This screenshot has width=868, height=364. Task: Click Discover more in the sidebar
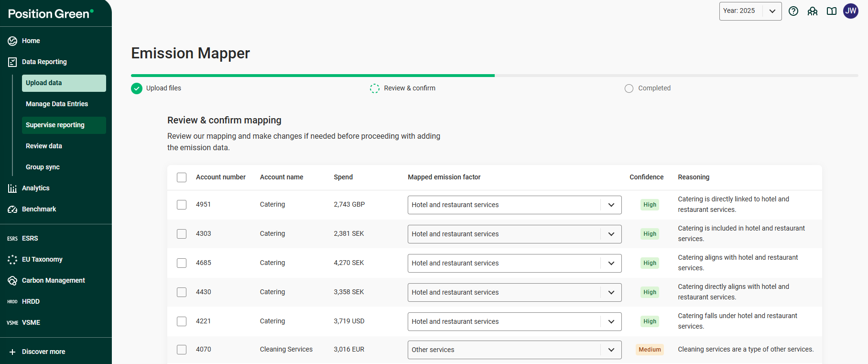43,352
